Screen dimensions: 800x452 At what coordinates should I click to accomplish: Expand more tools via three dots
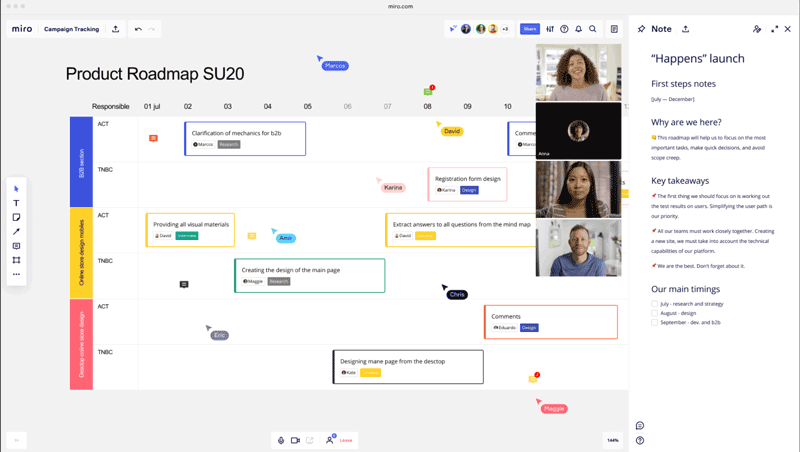(x=16, y=274)
